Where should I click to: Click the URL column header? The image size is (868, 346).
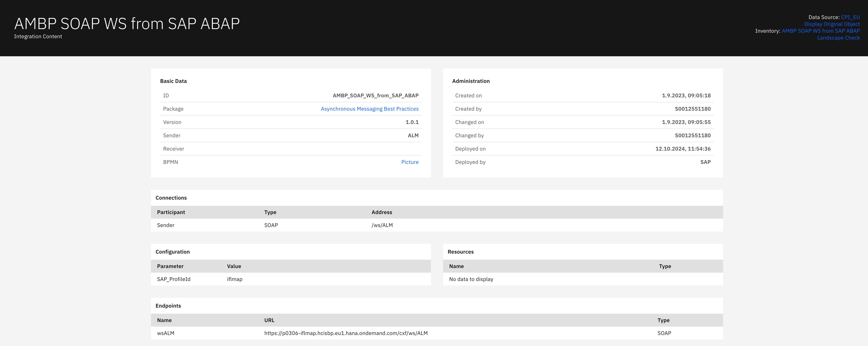click(269, 320)
